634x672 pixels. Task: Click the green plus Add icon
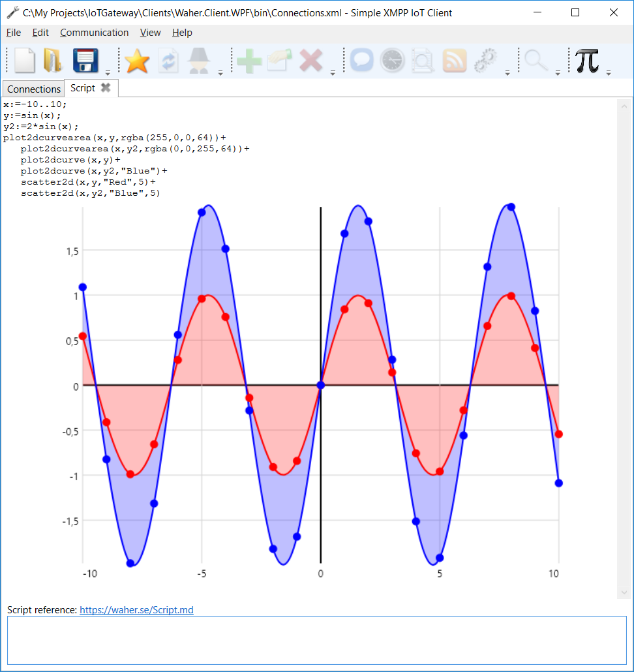tap(249, 61)
